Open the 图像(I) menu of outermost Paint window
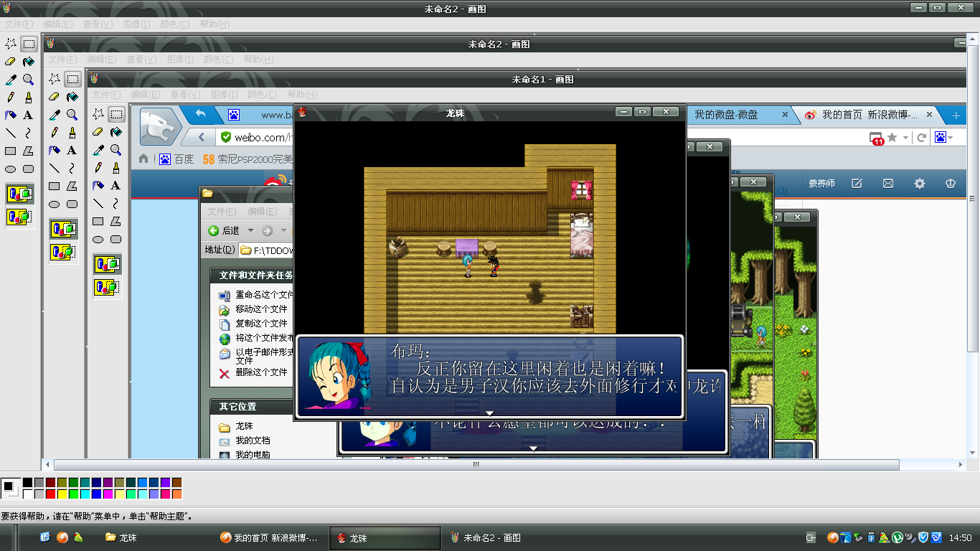The width and height of the screenshot is (980, 551). click(x=136, y=24)
